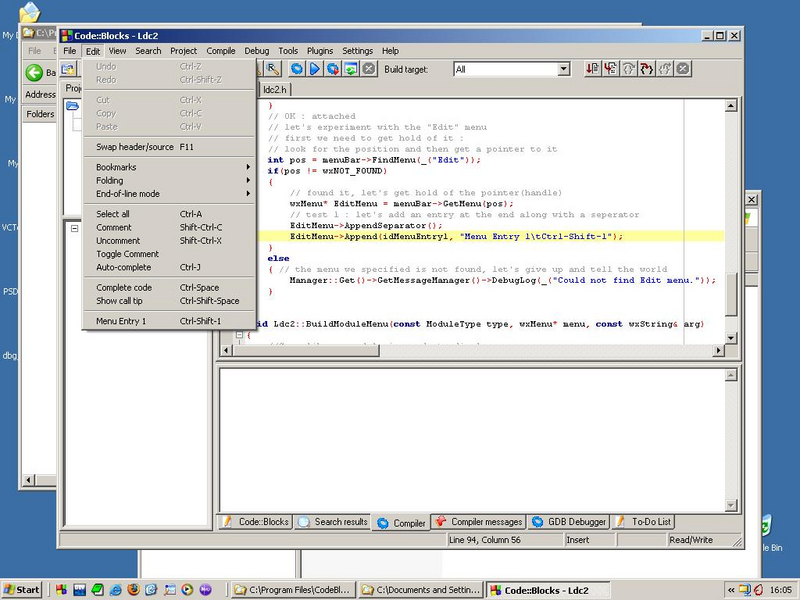Click the green book quick launch icon
The width and height of the screenshot is (800, 600).
tap(97, 590)
